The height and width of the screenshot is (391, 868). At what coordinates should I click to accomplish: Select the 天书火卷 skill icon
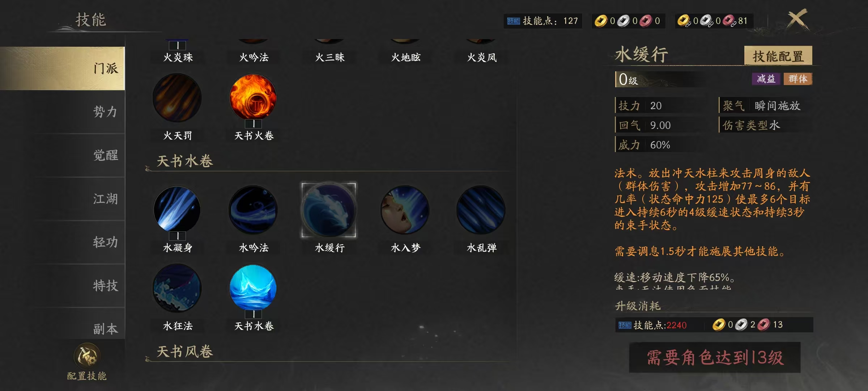coord(253,98)
